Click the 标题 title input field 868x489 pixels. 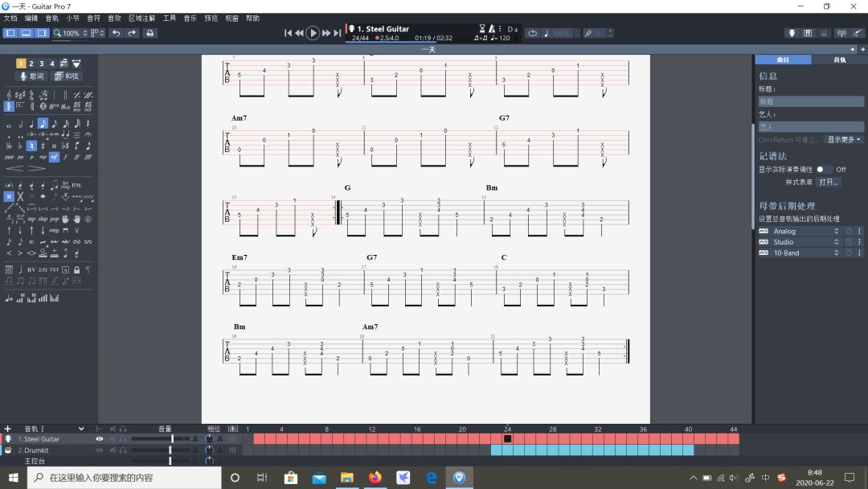click(811, 101)
